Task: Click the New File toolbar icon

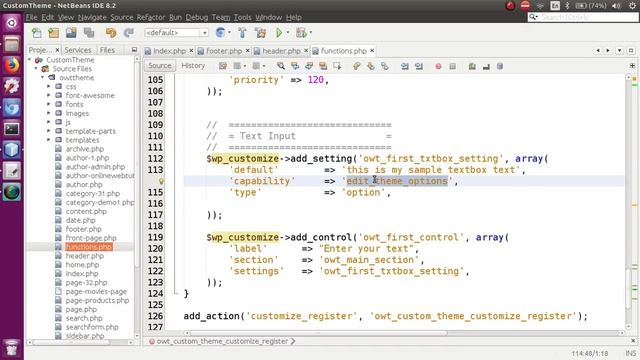Action: click(x=36, y=33)
